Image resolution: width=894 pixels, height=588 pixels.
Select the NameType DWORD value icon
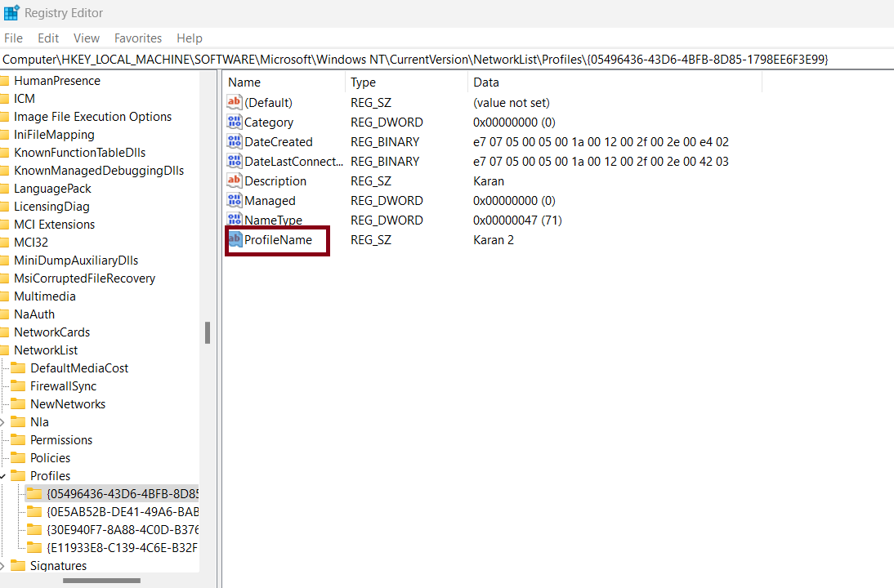click(x=235, y=220)
